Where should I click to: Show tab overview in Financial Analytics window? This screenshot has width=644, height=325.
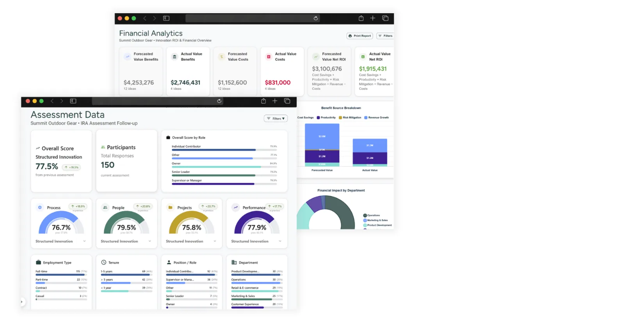click(385, 18)
